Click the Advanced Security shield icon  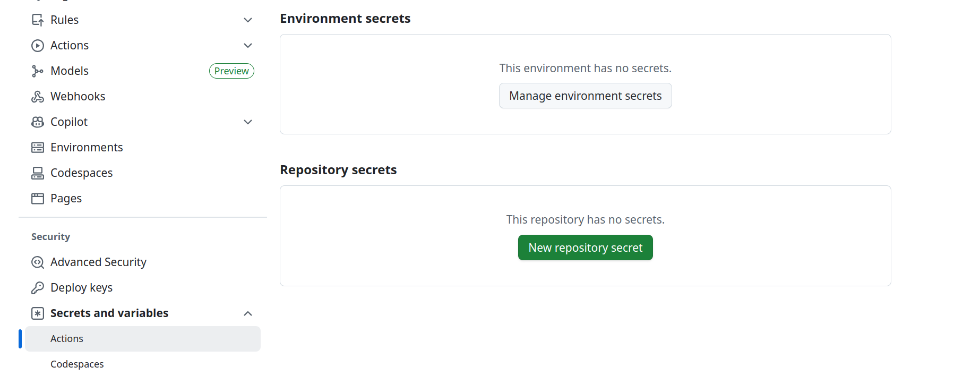point(38,262)
